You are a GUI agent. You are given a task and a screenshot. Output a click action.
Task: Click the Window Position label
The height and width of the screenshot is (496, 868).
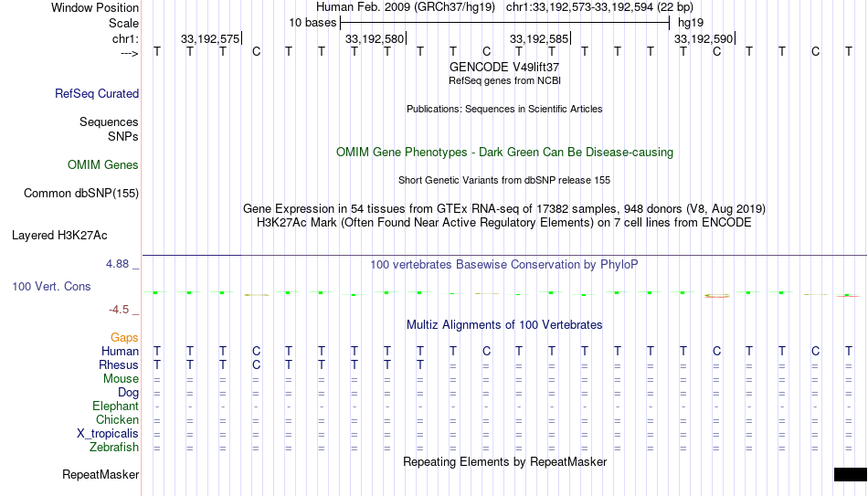pyautogui.click(x=95, y=7)
